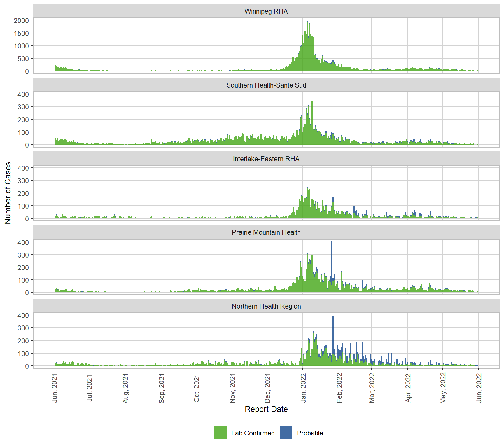The height and width of the screenshot is (448, 504).
Task: Click the Sep, 2021 date label
Action: coord(162,388)
